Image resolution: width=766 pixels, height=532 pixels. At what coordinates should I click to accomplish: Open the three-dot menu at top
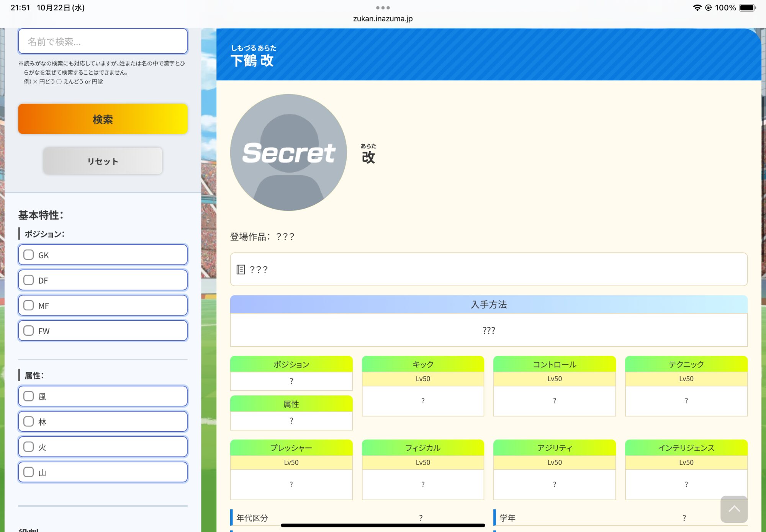pos(383,8)
